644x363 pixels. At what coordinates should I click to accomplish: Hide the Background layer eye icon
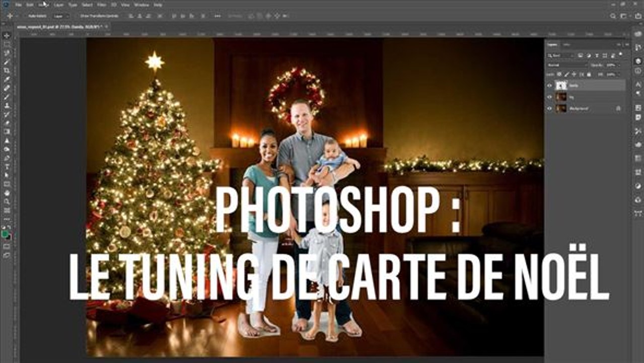[549, 108]
